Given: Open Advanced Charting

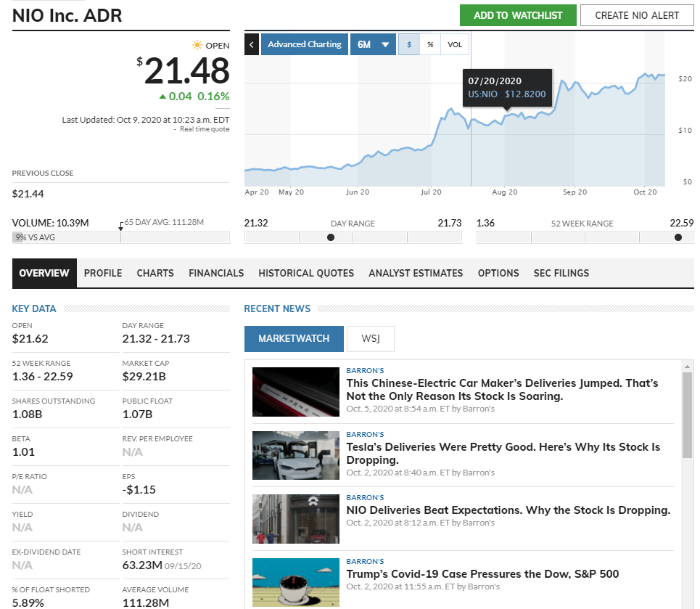Looking at the screenshot, I should click(305, 45).
